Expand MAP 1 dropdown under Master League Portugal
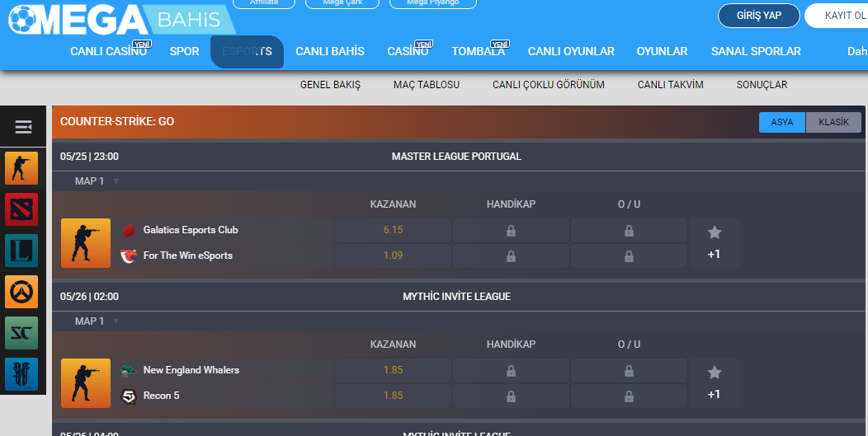Viewport: 868px width, 436px height. point(97,181)
